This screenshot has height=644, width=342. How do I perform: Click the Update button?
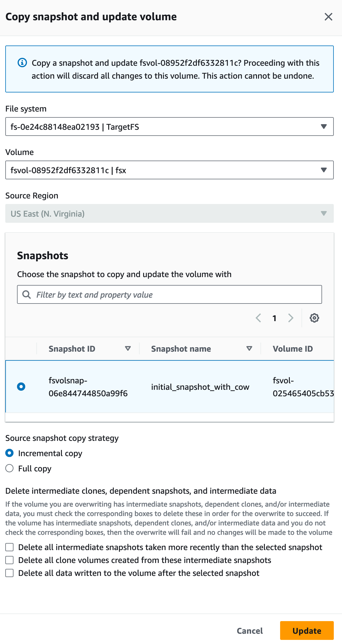coord(307,630)
